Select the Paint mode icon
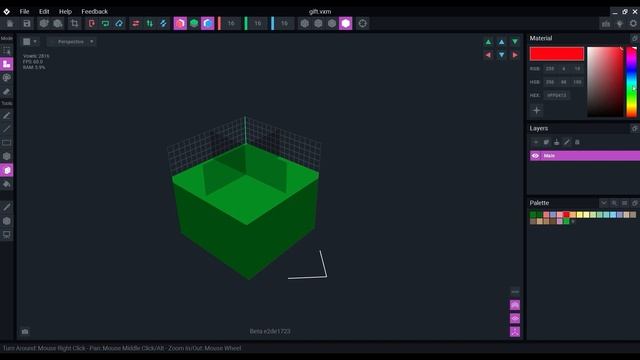 click(7, 78)
